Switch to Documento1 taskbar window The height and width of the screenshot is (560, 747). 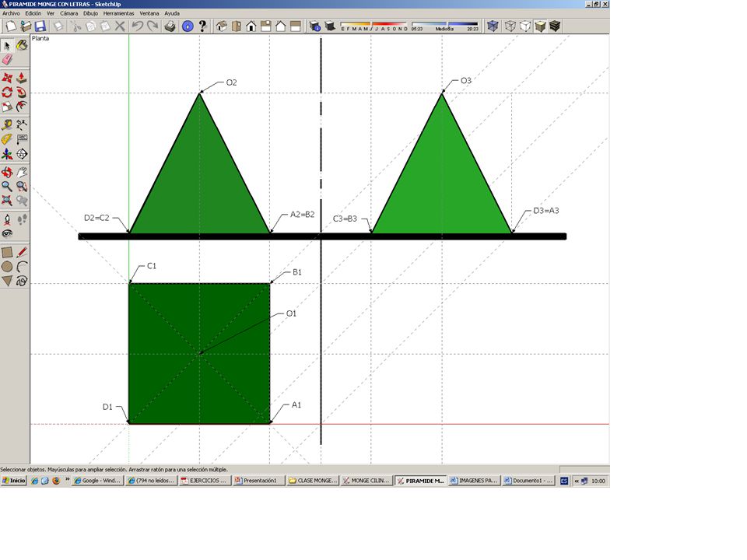[528, 481]
